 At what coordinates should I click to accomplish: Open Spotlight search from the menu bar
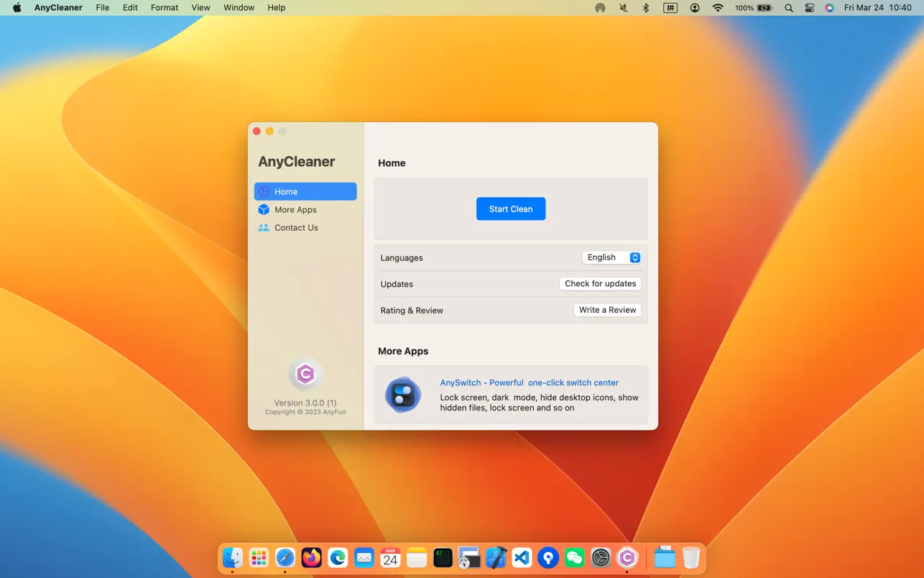[x=788, y=8]
